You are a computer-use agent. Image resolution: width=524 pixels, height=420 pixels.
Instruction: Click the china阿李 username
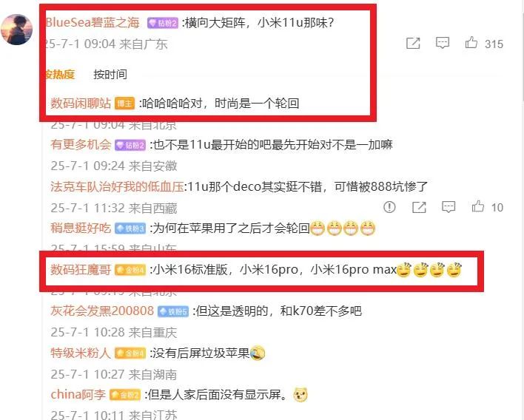(78, 394)
